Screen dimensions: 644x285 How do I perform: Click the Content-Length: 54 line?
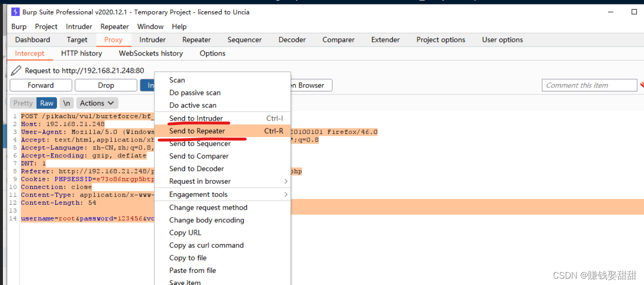tap(58, 203)
